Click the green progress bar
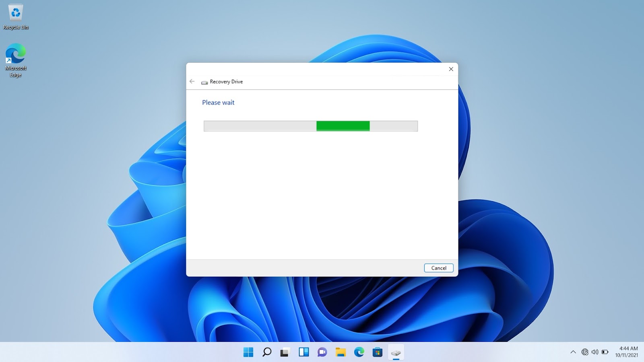644x362 pixels. (343, 126)
